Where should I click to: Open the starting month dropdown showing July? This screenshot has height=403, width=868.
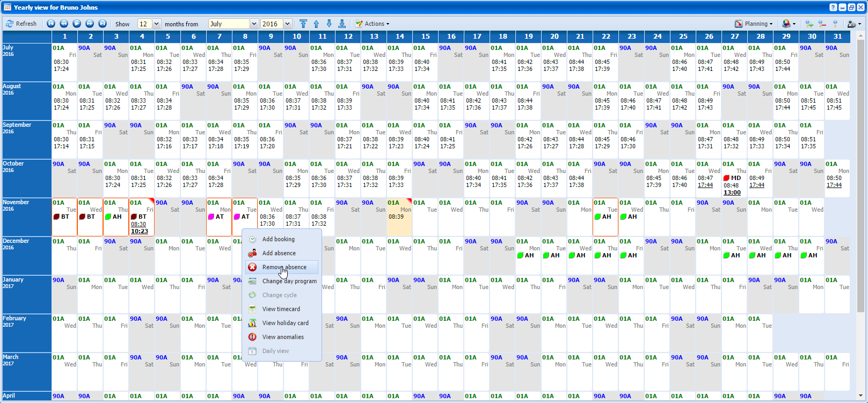(254, 24)
